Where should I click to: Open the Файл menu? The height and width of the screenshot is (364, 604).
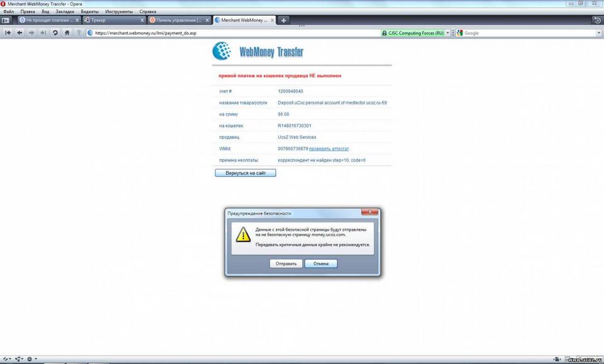click(8, 11)
